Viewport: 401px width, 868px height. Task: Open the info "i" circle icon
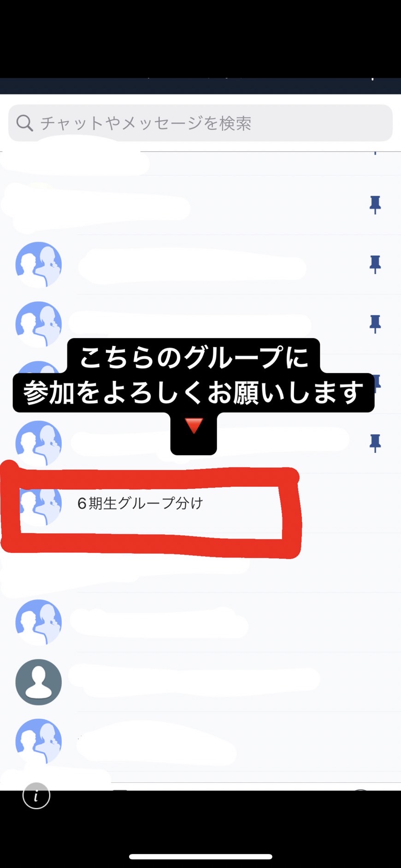pos(36,795)
